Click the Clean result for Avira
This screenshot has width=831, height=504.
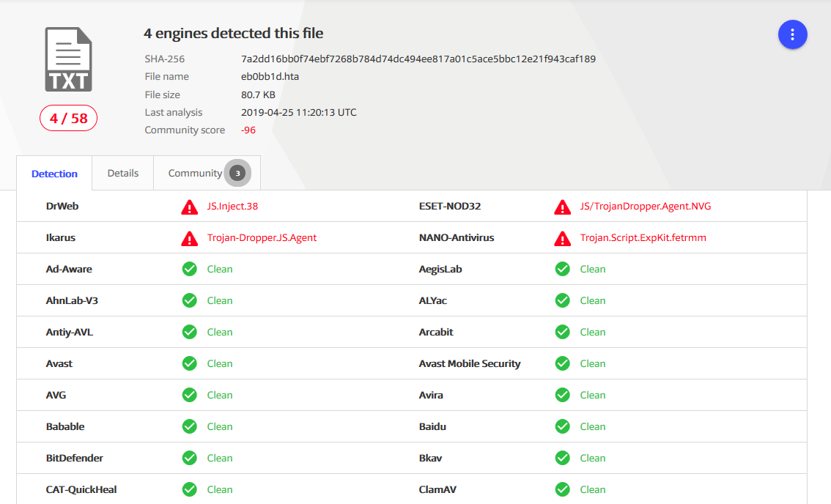tap(593, 395)
